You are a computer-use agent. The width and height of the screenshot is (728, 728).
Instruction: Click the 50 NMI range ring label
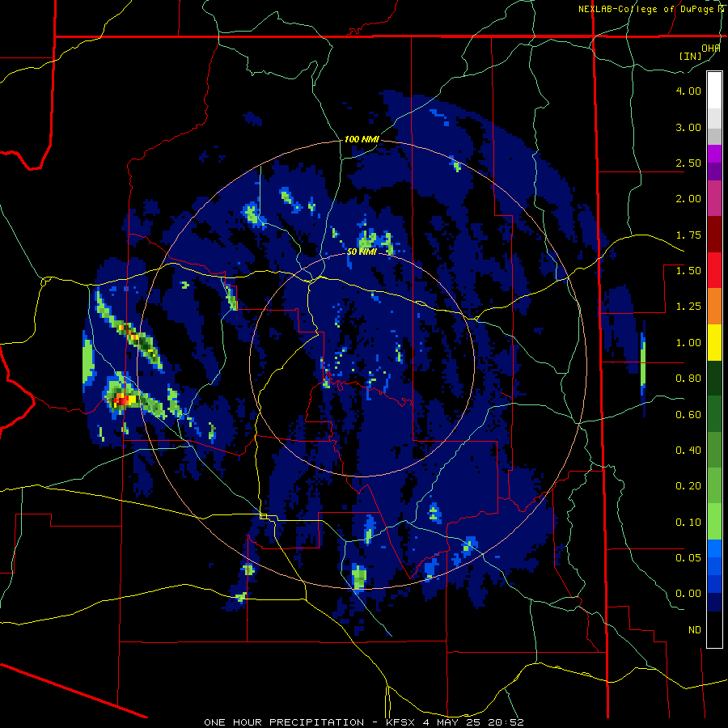(x=362, y=252)
